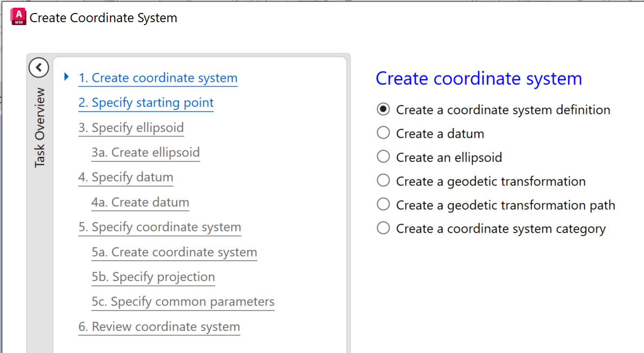Open step 2 Specify starting point

pyautogui.click(x=146, y=103)
